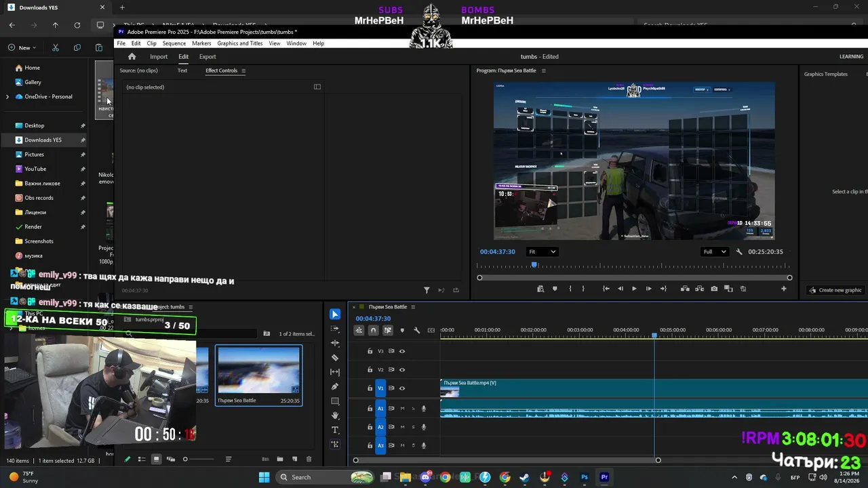Click the timeline playhead on the ruler
This screenshot has width=868, height=488.
pyautogui.click(x=654, y=335)
